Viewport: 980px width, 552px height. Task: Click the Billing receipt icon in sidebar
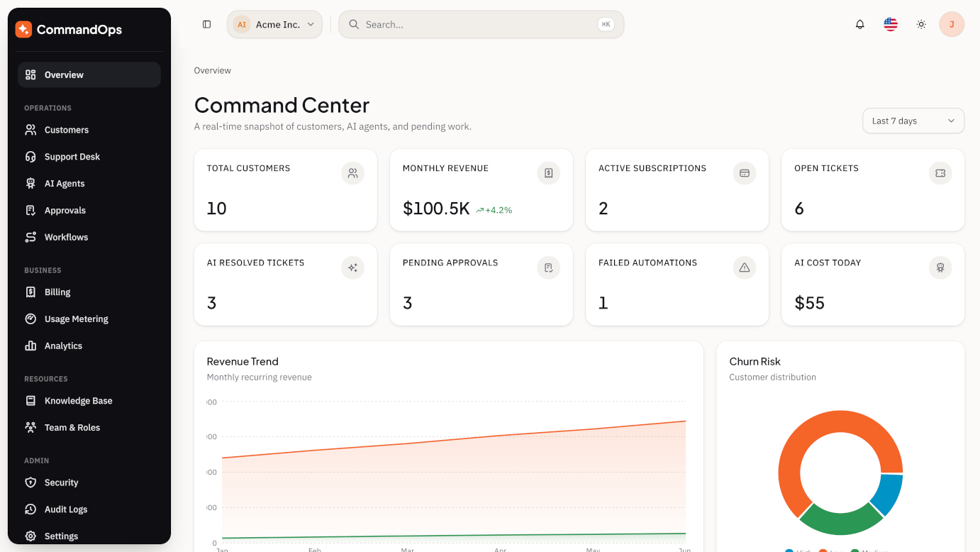coord(30,292)
